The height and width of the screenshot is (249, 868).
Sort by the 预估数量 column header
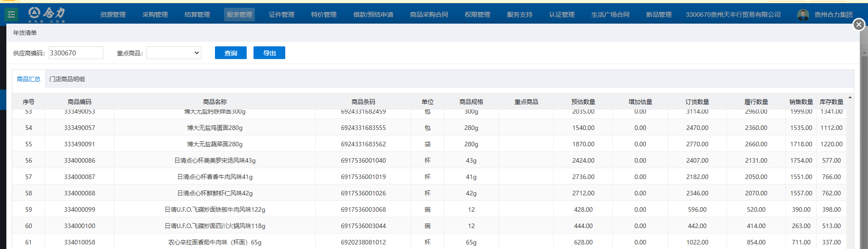coord(583,102)
